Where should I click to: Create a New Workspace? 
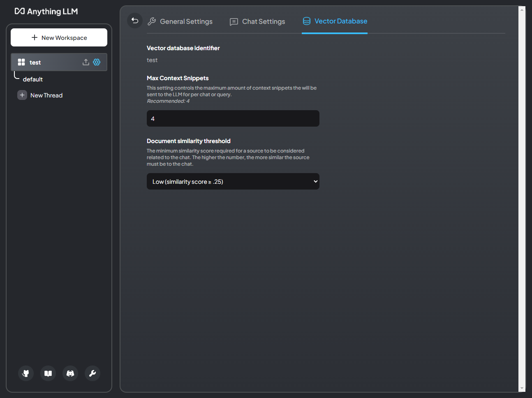tap(59, 37)
